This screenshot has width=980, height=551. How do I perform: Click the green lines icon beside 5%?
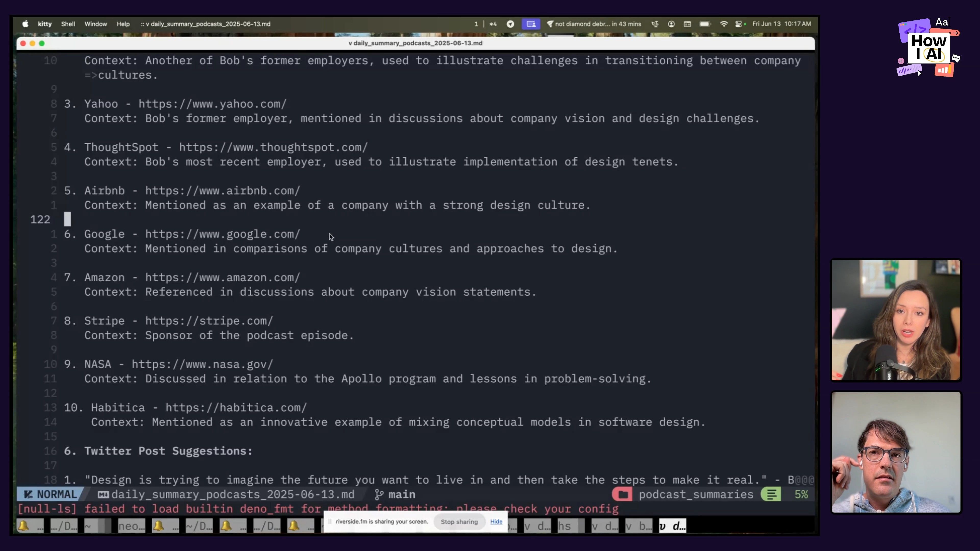point(771,494)
